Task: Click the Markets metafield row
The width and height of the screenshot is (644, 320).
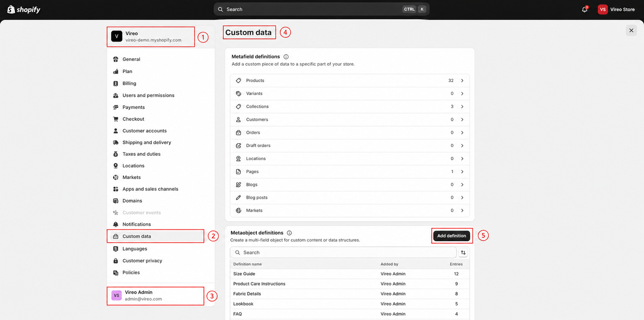Action: (x=350, y=211)
